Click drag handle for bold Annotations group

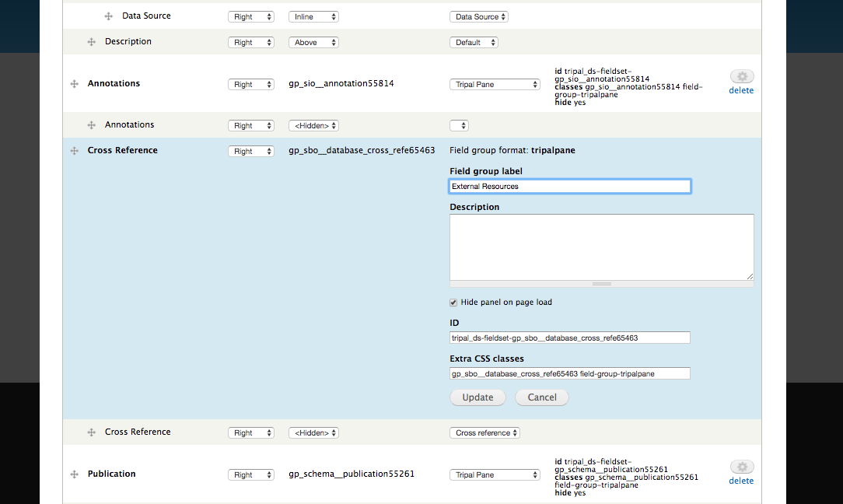pos(75,84)
